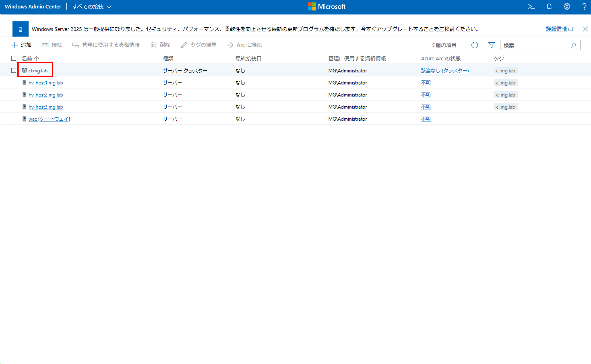Refresh the connections list
The width and height of the screenshot is (591, 364).
pyautogui.click(x=474, y=45)
